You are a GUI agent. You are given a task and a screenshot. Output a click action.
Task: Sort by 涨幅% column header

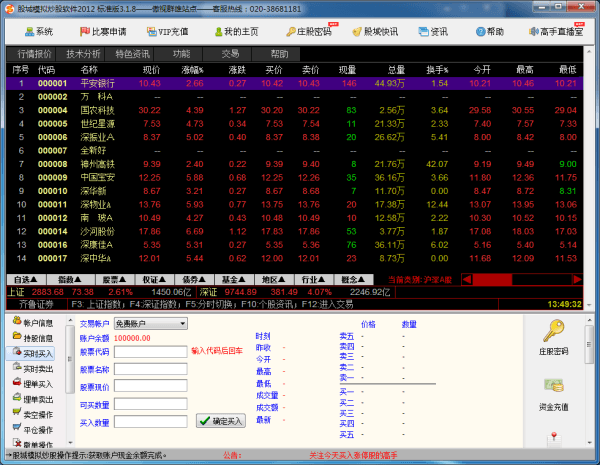192,70
